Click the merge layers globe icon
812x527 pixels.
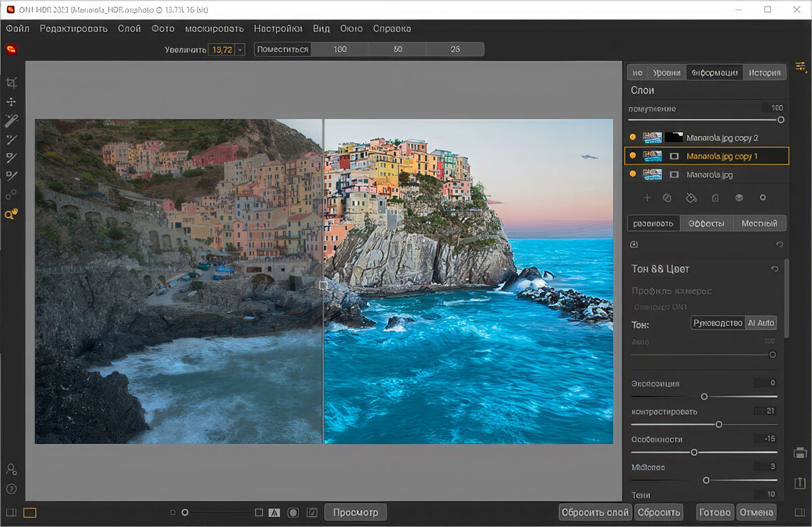[x=739, y=198]
